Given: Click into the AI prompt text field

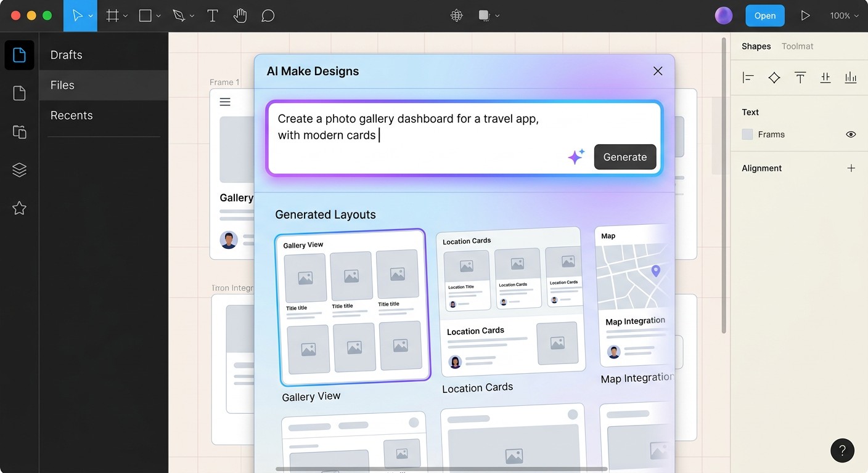Looking at the screenshot, I should pos(464,139).
